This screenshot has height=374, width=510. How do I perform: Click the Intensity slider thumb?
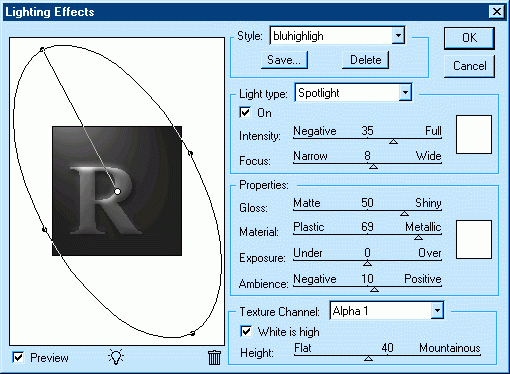click(393, 142)
